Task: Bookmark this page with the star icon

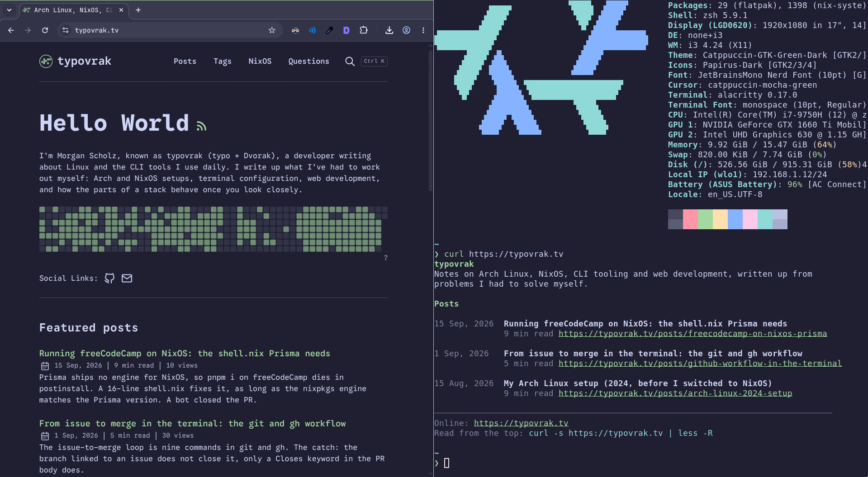Action: 272,30
